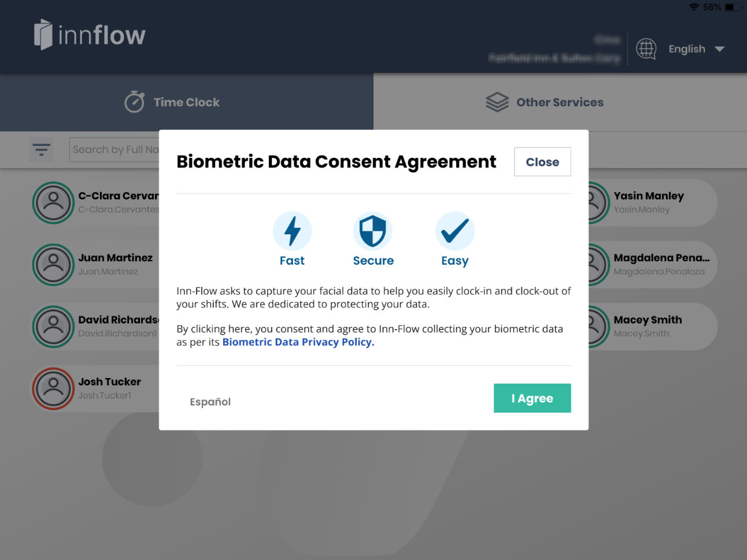Open the English language dropdown arrow
The height and width of the screenshot is (560, 747).
click(719, 49)
